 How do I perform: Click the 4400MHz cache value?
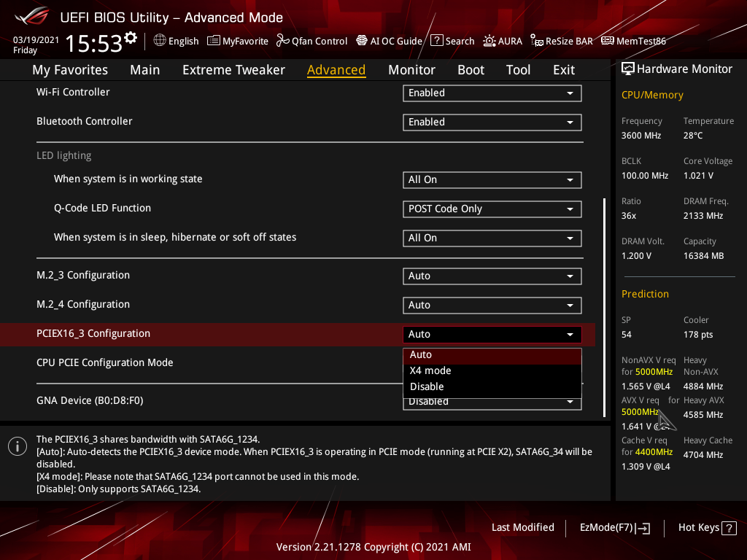click(654, 452)
